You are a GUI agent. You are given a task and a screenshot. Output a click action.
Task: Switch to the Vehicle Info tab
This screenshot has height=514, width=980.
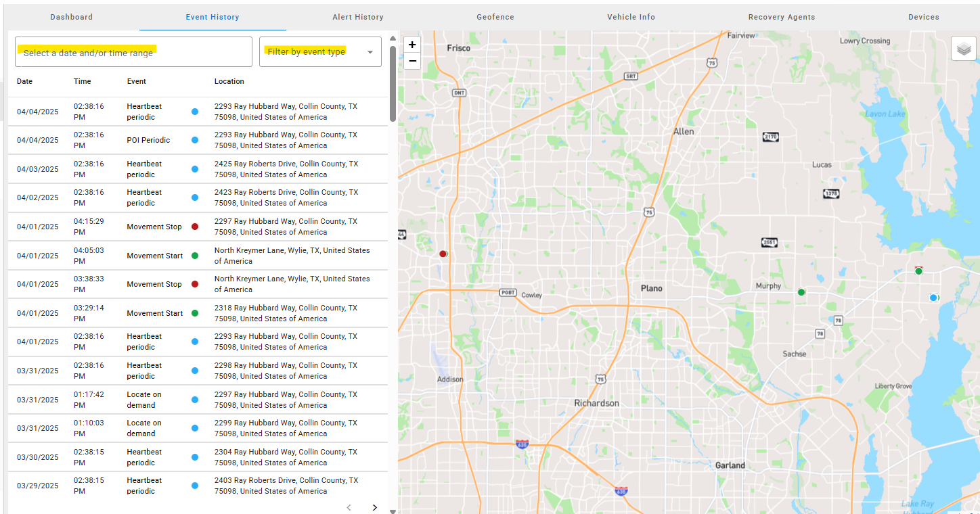coord(631,17)
